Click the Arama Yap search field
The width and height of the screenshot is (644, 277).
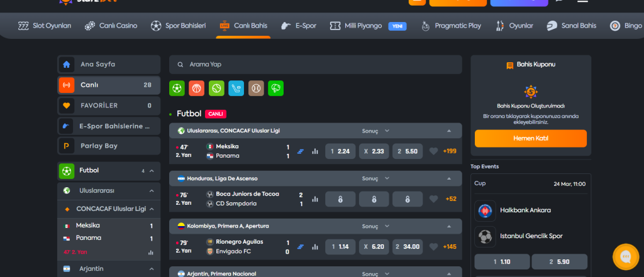click(316, 65)
